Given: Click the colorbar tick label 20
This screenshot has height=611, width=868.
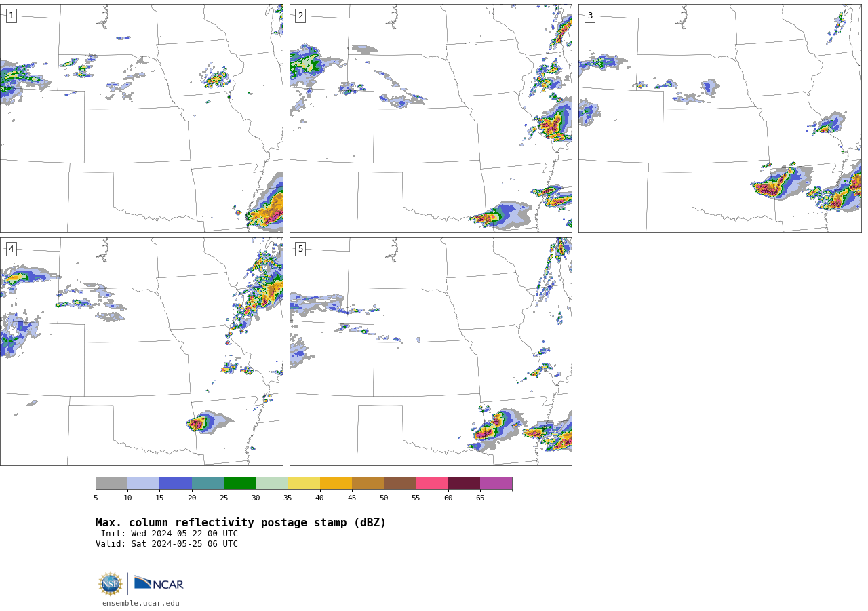Looking at the screenshot, I should click(192, 498).
